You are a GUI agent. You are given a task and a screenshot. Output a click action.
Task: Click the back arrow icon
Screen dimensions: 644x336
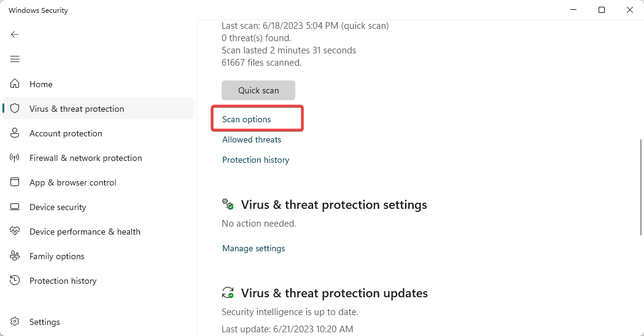coord(15,34)
